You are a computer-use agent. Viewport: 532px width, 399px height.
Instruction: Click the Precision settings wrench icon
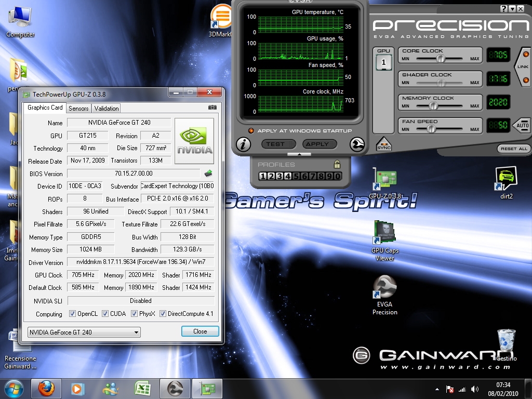point(357,144)
